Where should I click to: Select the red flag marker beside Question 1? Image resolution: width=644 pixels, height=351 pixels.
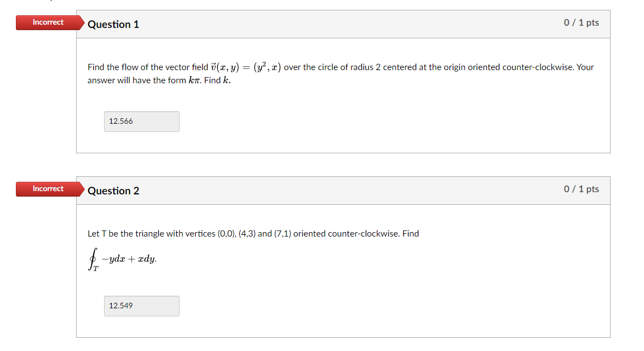48,22
